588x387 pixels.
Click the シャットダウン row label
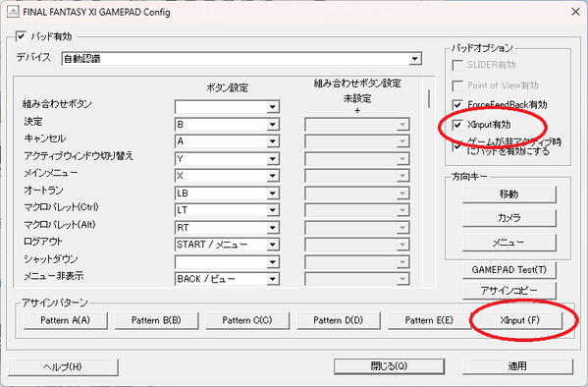51,259
